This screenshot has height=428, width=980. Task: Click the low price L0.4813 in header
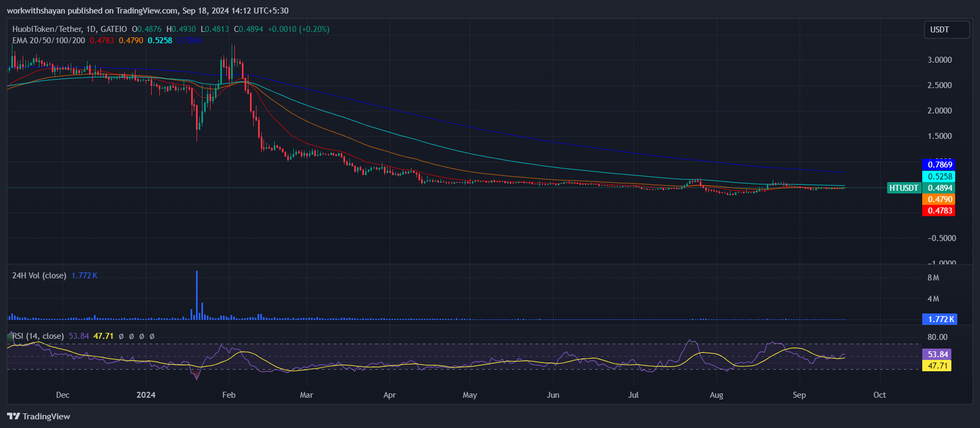(214, 29)
